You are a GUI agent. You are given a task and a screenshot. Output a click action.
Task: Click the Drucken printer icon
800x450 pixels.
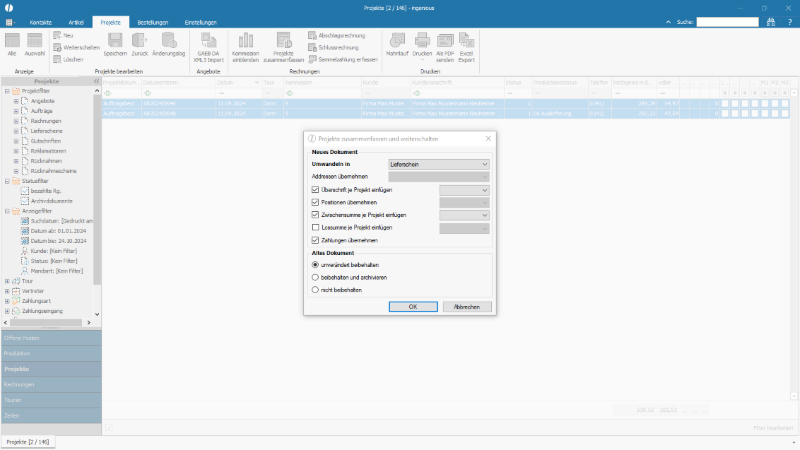pyautogui.click(x=422, y=40)
